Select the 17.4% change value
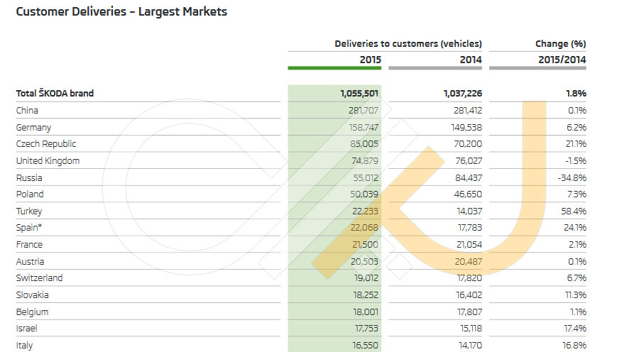644x352 pixels. (x=575, y=328)
